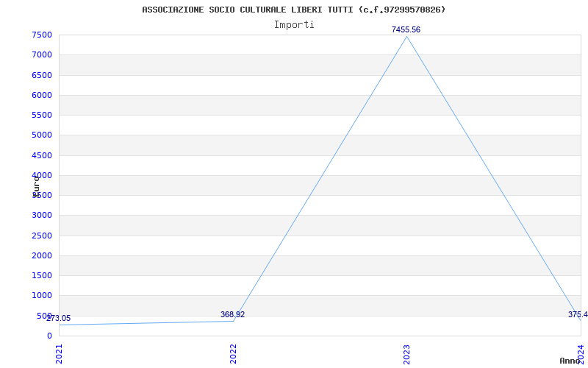Select the 7455.56 data label
The width and height of the screenshot is (588, 368).
click(406, 29)
